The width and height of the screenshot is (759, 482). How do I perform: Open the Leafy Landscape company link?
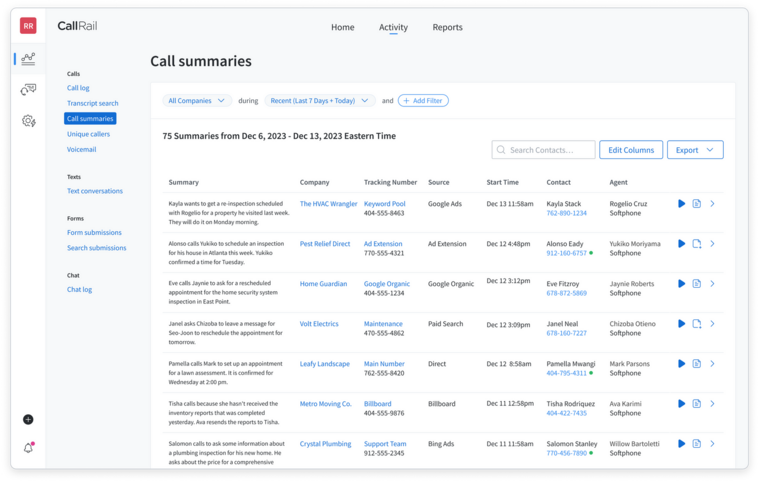(x=325, y=364)
